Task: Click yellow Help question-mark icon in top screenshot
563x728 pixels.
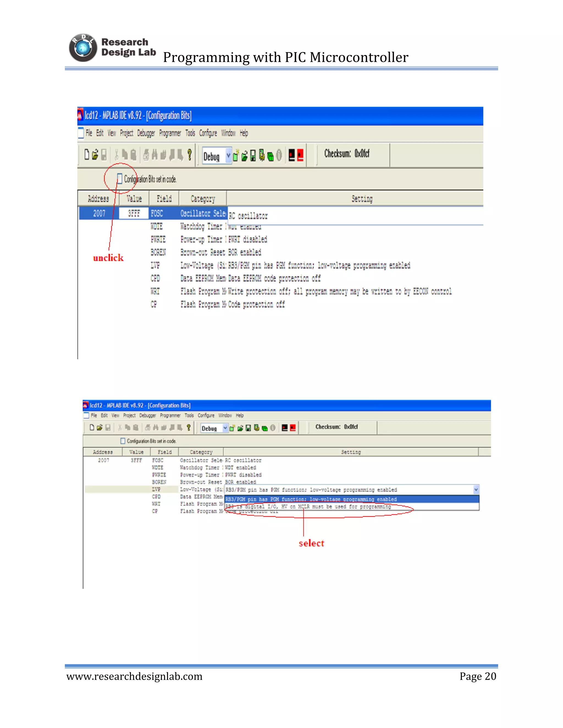Action: tap(189, 155)
